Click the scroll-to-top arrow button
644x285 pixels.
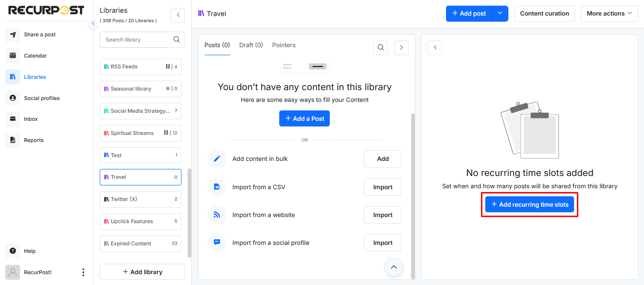tap(394, 267)
